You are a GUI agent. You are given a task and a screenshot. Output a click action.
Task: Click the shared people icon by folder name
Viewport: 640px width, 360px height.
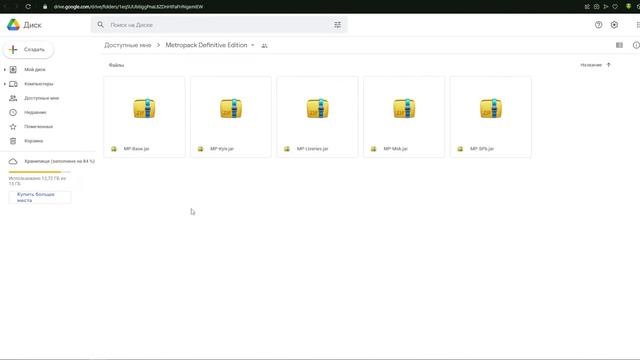tap(264, 46)
